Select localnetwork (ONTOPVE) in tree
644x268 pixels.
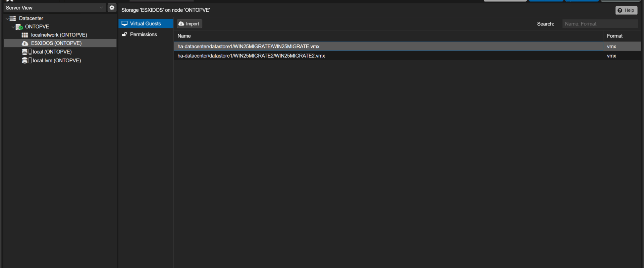point(59,35)
